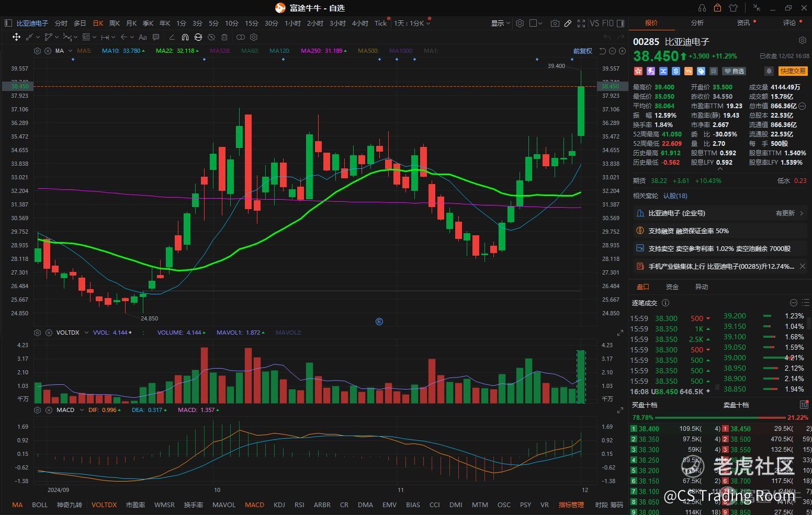Viewport: 812px width, 515px height.
Task: Open MA indicator settings gear
Action: point(37,51)
